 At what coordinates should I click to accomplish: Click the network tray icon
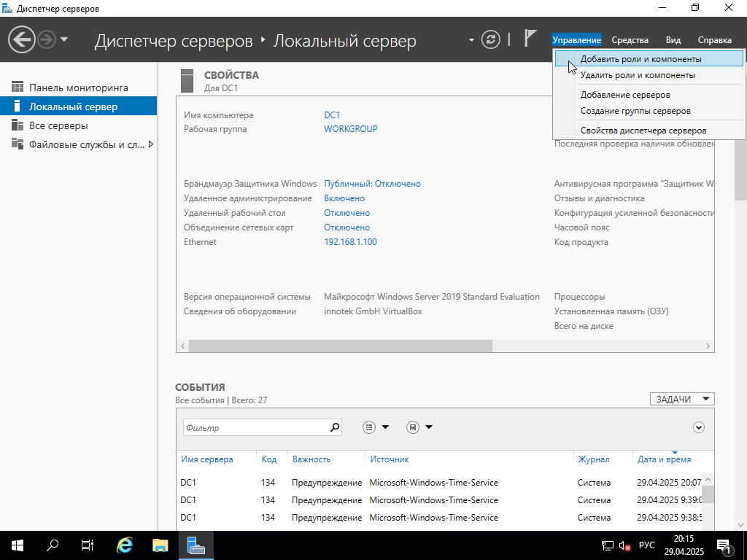(x=608, y=545)
